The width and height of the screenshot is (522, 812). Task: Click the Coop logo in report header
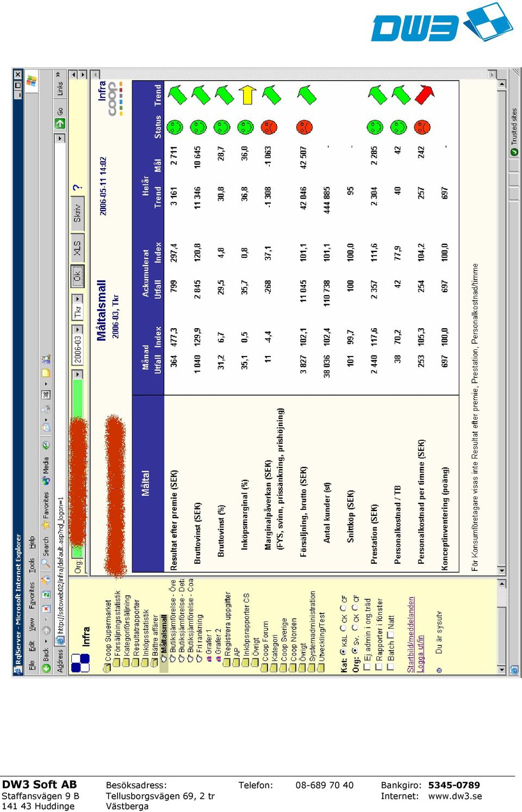116,99
